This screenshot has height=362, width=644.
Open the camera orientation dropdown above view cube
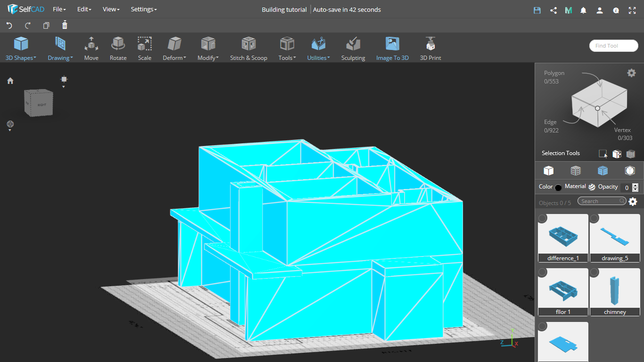(x=64, y=81)
